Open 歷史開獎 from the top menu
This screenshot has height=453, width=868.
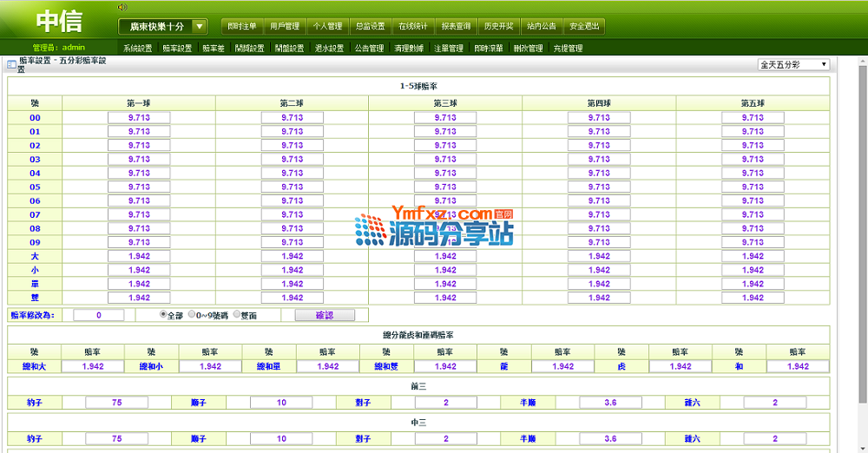coord(498,26)
